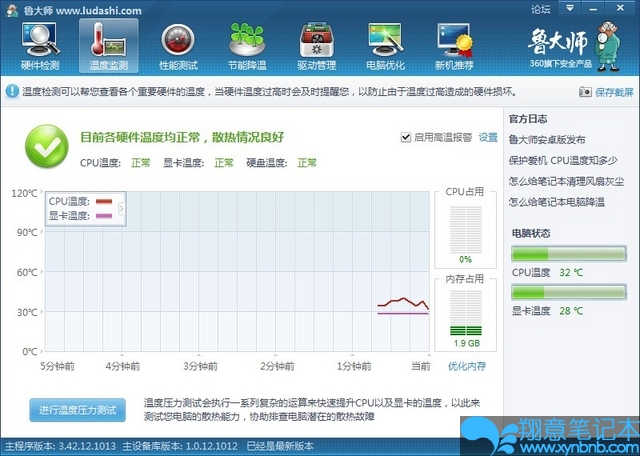Viewport: 640px width, 456px height.
Task: Open 怎么给笔记本电脑降温 article
Action: tap(557, 202)
